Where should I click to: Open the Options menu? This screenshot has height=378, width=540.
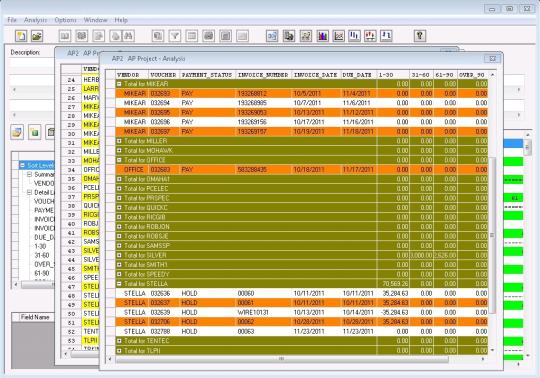click(65, 20)
